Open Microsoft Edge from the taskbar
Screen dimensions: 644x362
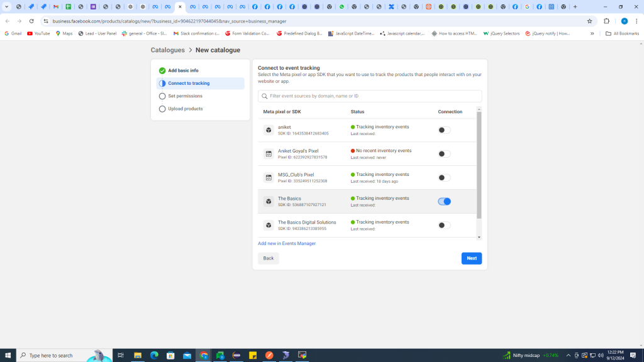coord(154,355)
